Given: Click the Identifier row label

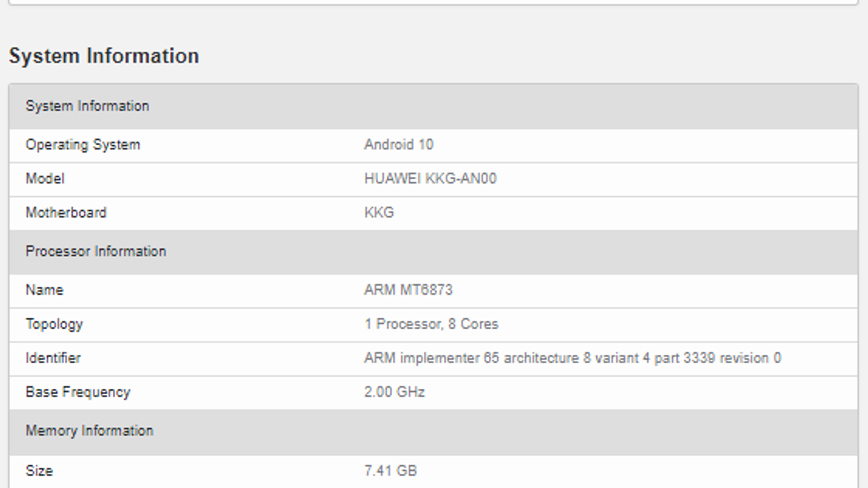Looking at the screenshot, I should coord(53,358).
